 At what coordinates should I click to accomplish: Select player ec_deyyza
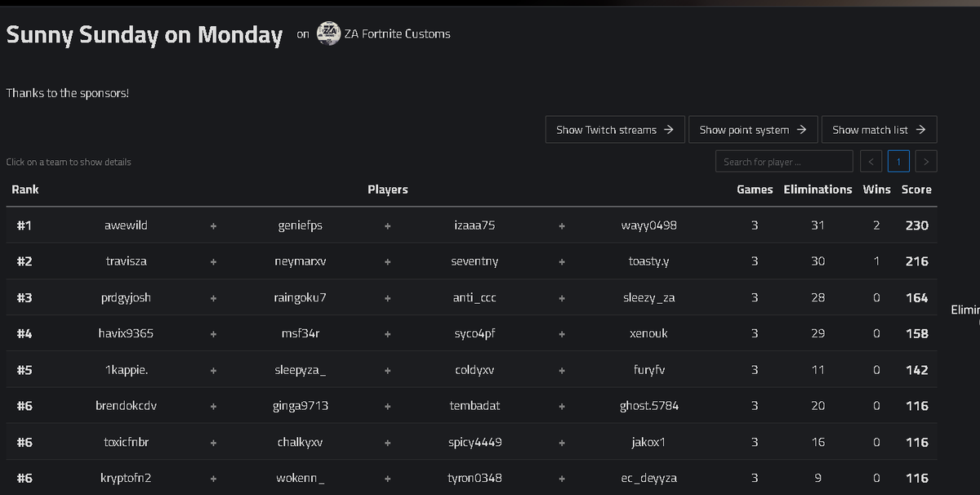click(x=649, y=479)
